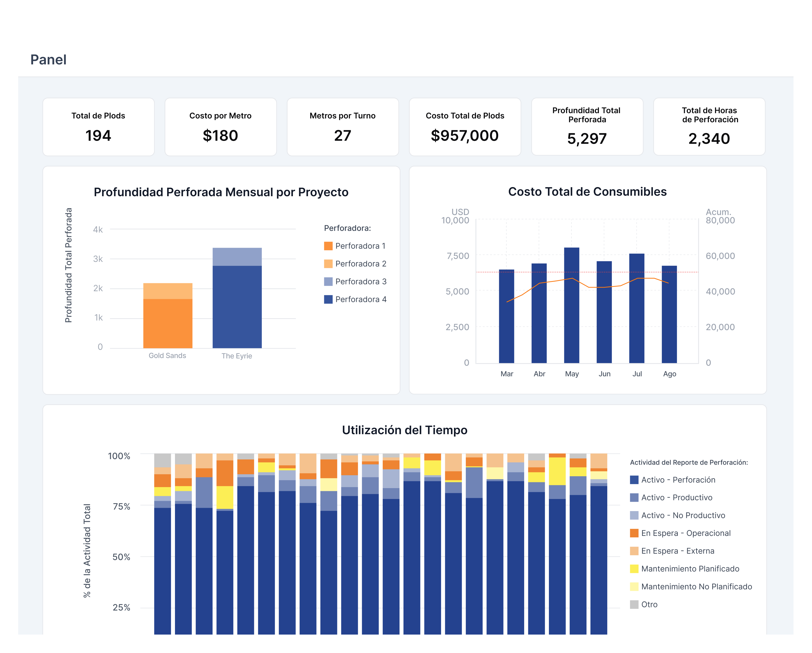Viewport: 812px width, 653px height.
Task: Toggle En Espera - Externa legend entry
Action: [672, 551]
